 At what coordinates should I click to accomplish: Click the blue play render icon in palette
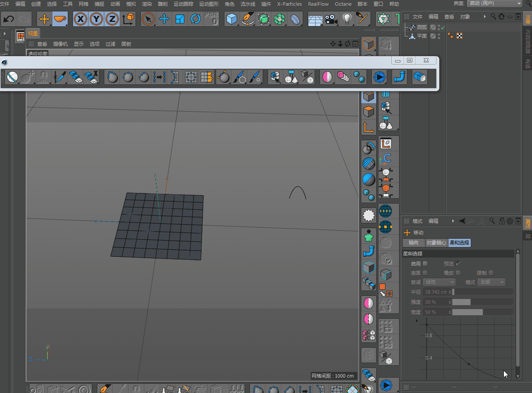click(x=379, y=77)
